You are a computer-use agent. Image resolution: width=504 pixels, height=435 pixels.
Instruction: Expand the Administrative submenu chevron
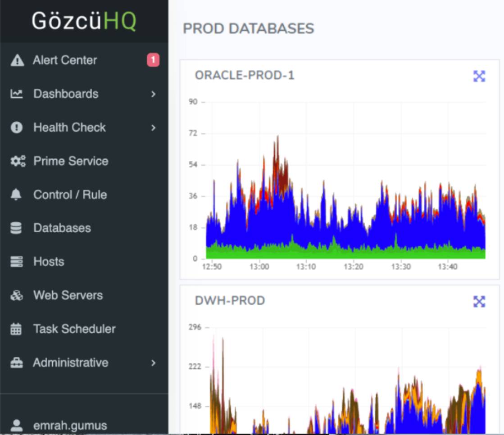[153, 362]
